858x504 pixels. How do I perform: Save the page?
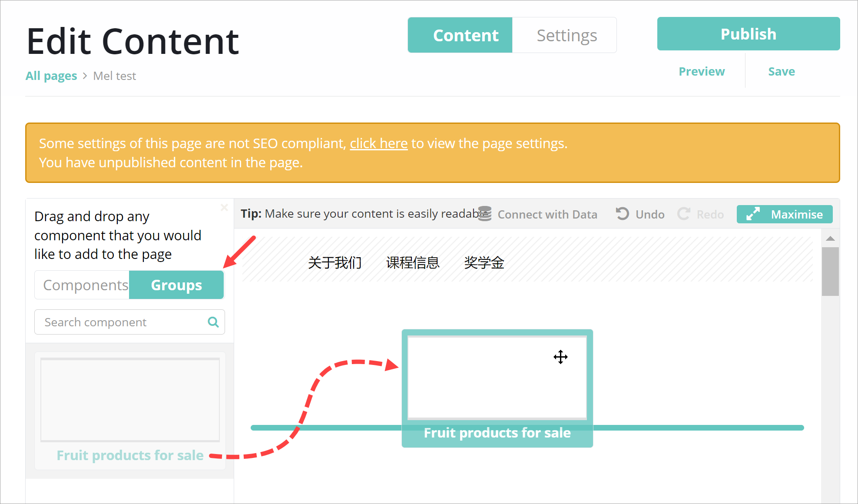pyautogui.click(x=781, y=71)
